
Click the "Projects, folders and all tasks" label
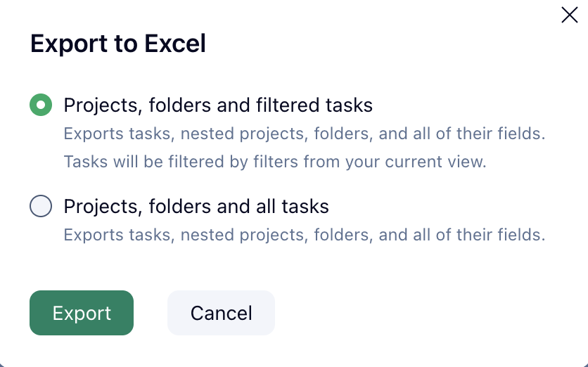pyautogui.click(x=196, y=207)
